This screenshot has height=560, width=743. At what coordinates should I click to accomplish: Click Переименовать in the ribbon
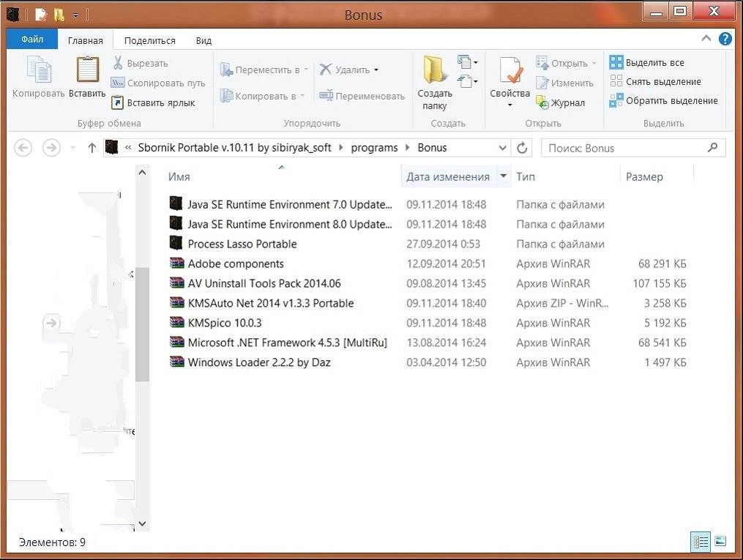coord(362,96)
